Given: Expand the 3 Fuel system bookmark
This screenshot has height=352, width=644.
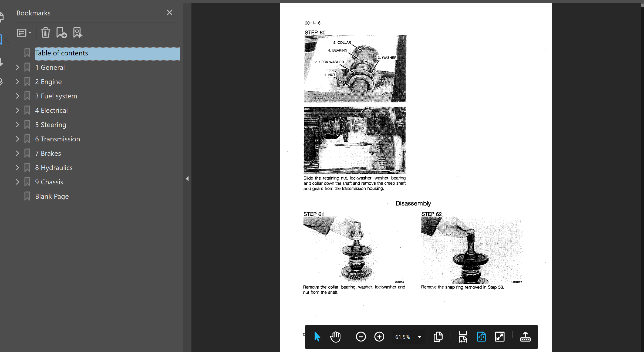Looking at the screenshot, I should click(x=17, y=96).
